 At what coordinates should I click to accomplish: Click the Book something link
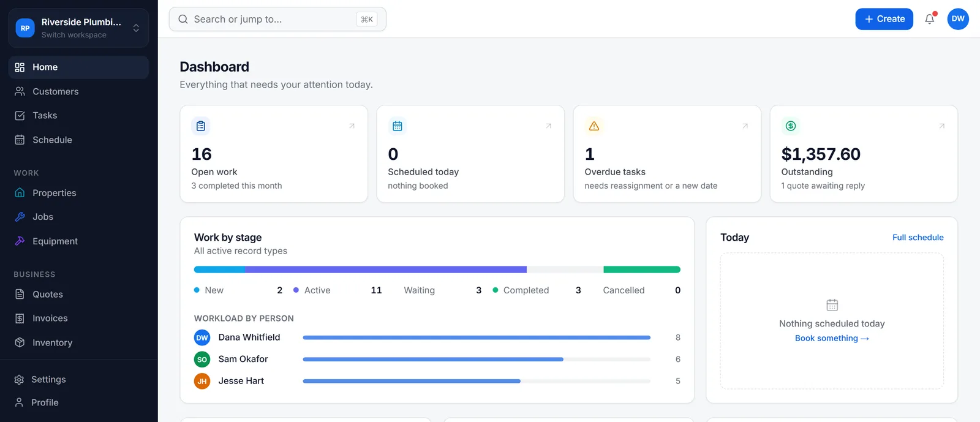point(832,338)
